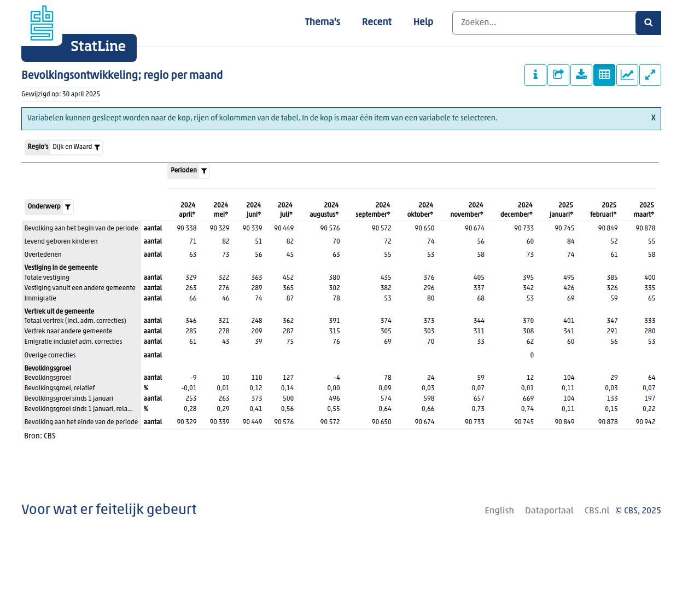Open the Dataportaal link
The width and height of the screenshot is (700, 590).
tap(549, 511)
